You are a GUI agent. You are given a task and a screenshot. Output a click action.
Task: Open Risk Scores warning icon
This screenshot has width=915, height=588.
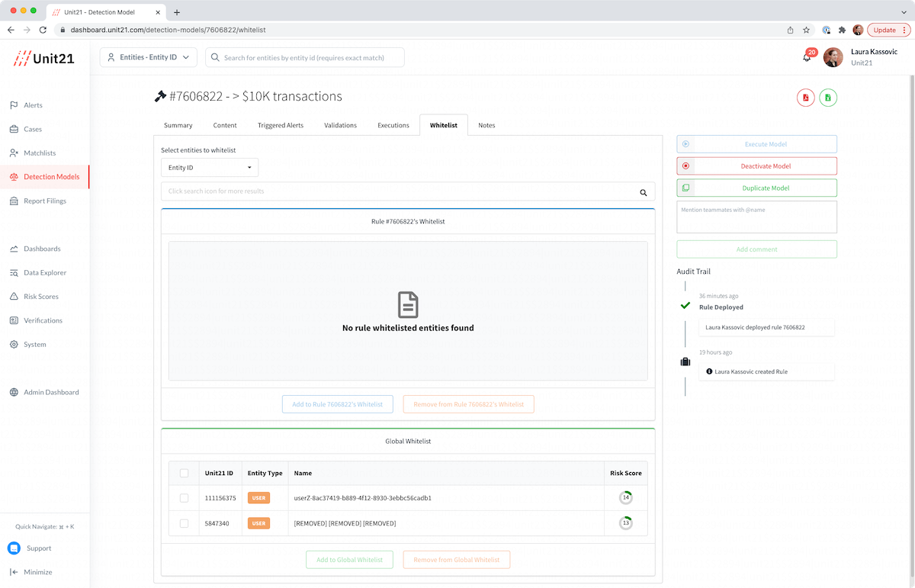coord(14,297)
